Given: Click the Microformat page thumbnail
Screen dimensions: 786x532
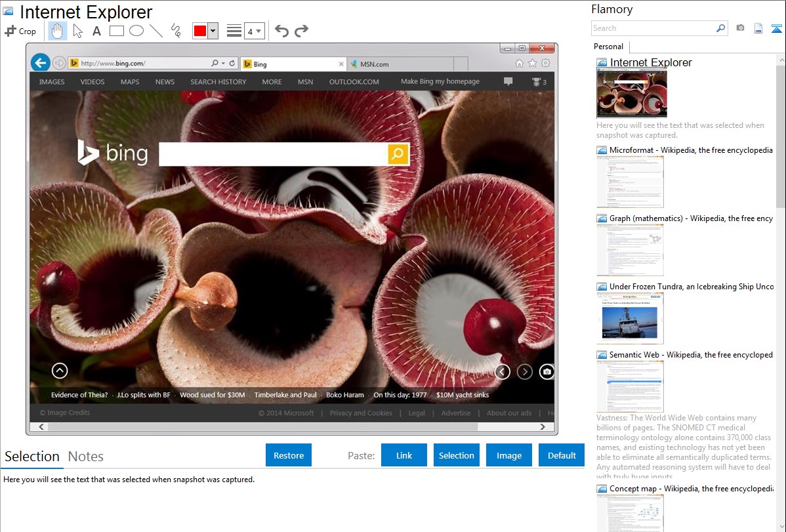Looking at the screenshot, I should 630,182.
